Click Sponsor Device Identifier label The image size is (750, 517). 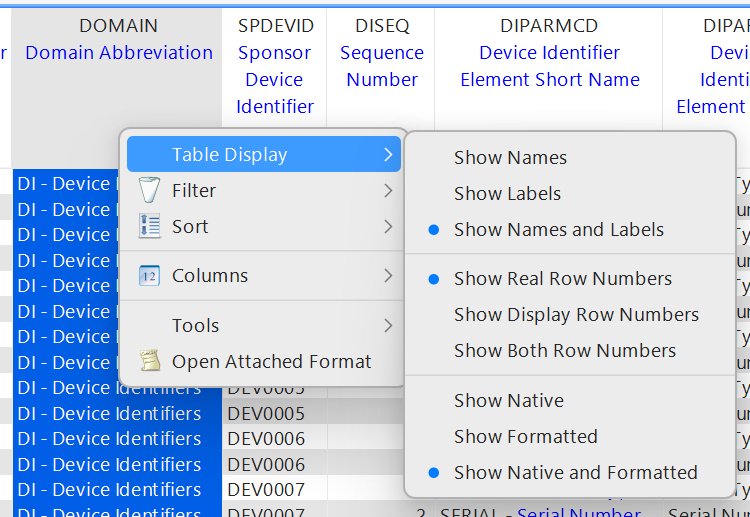275,79
